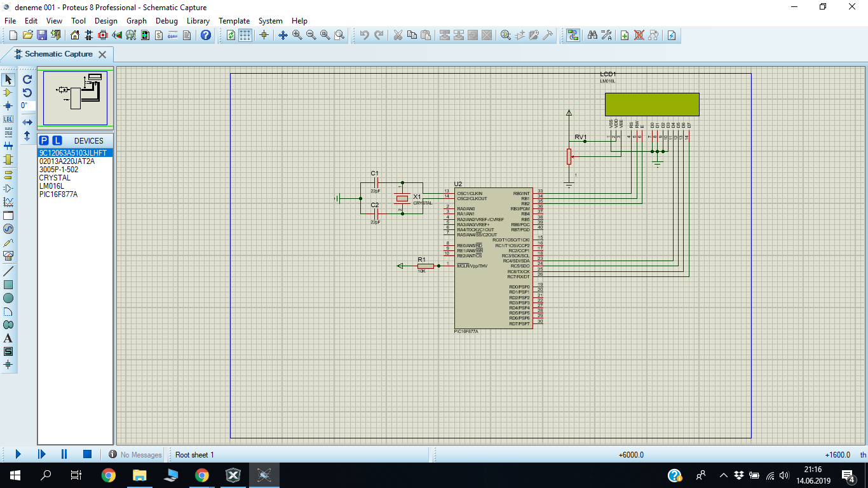Select the Junction Dot mode tool

8,105
